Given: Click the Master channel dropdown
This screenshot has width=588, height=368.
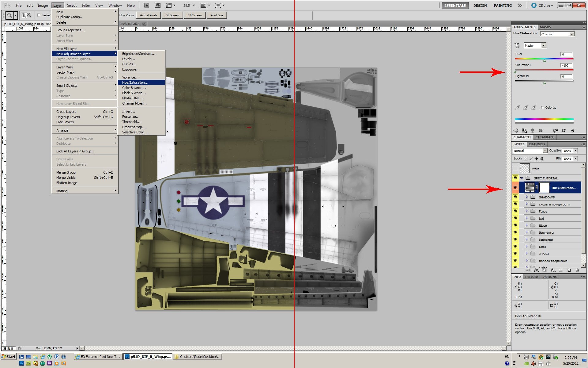Looking at the screenshot, I should (x=535, y=45).
